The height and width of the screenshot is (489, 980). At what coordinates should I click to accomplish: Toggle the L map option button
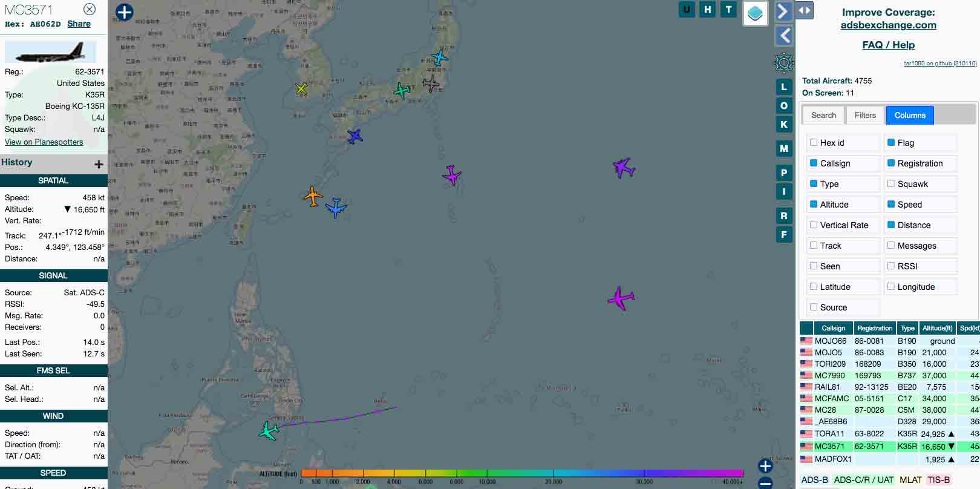pyautogui.click(x=784, y=87)
